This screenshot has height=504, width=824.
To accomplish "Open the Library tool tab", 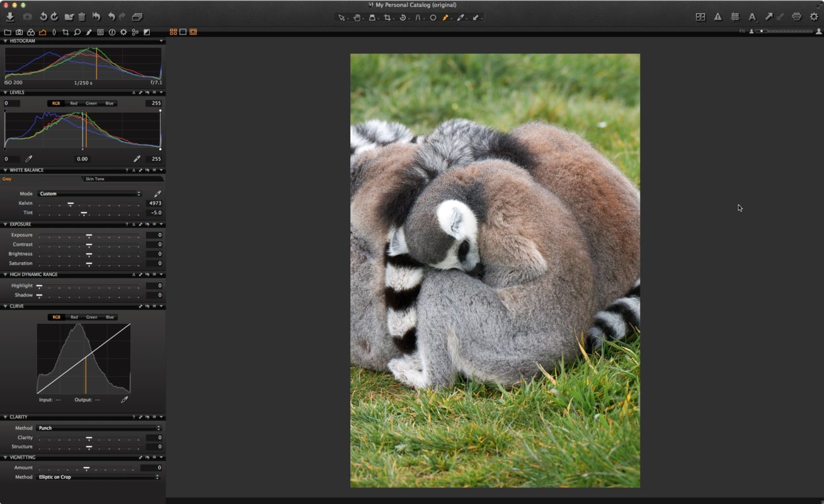I will (x=8, y=31).
